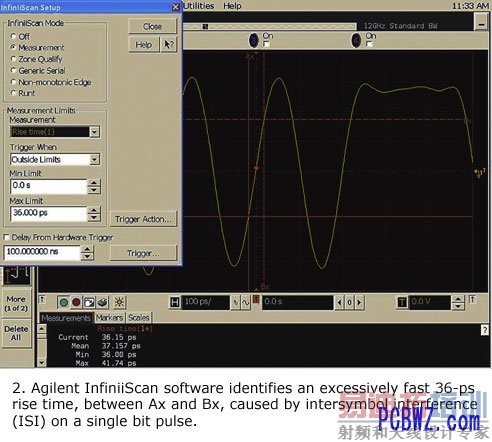The image size is (492, 442).
Task: Click the 0.0 s horizontal position field
Action: point(297,302)
